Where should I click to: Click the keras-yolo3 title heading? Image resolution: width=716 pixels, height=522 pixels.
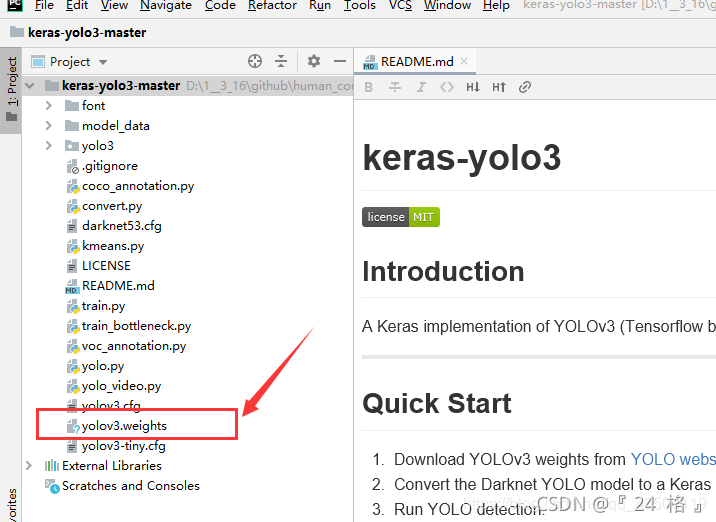[x=462, y=157]
